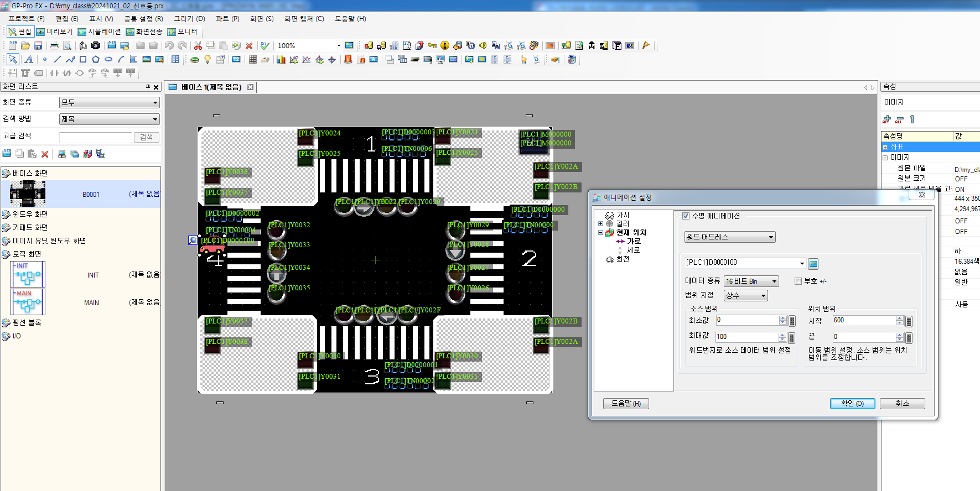Select the Lamp bulb part icon

pos(208,59)
